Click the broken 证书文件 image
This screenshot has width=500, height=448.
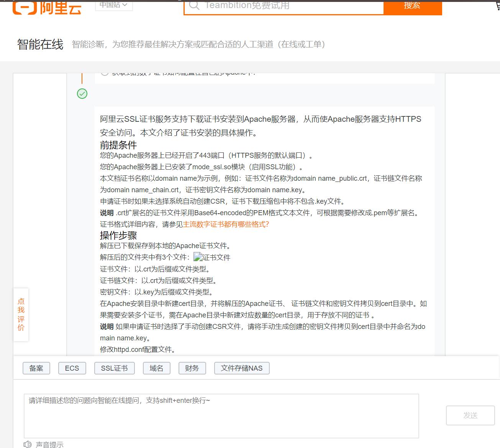[x=212, y=257]
